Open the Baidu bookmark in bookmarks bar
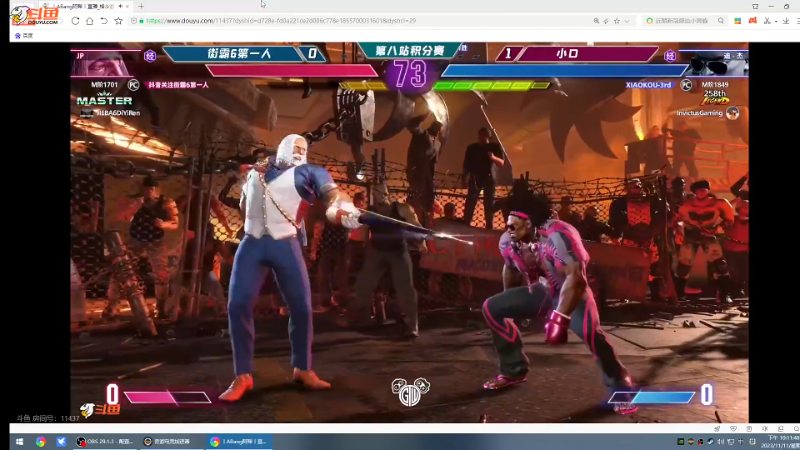This screenshot has height=450, width=800. click(x=24, y=35)
